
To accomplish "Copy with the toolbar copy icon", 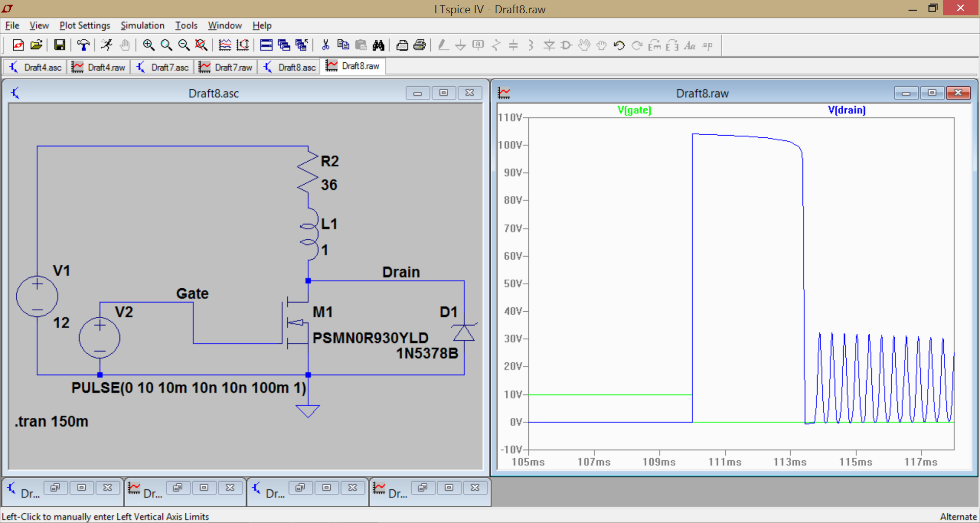I will [x=343, y=45].
